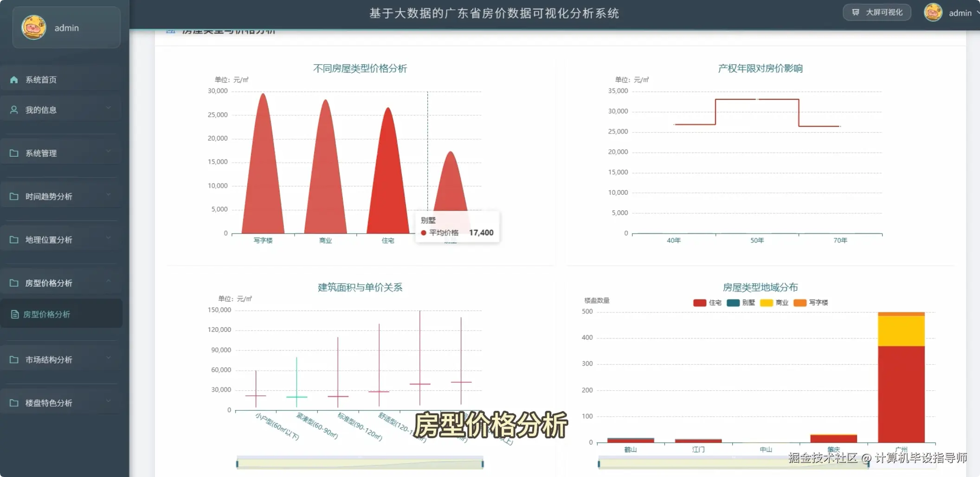Click the 楼盘数量 axis caption

tap(597, 300)
